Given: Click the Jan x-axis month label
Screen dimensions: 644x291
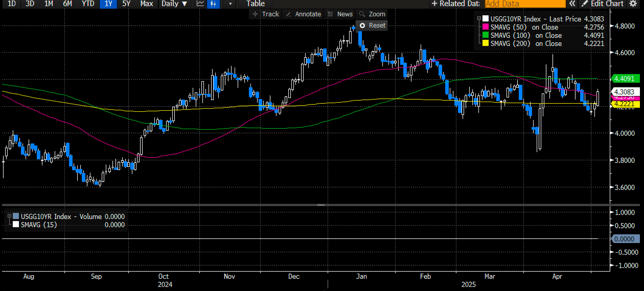Looking at the screenshot, I should (361, 276).
